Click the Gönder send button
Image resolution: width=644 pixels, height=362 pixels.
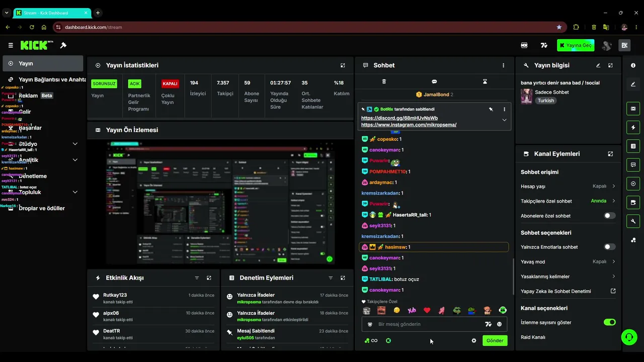tap(495, 340)
